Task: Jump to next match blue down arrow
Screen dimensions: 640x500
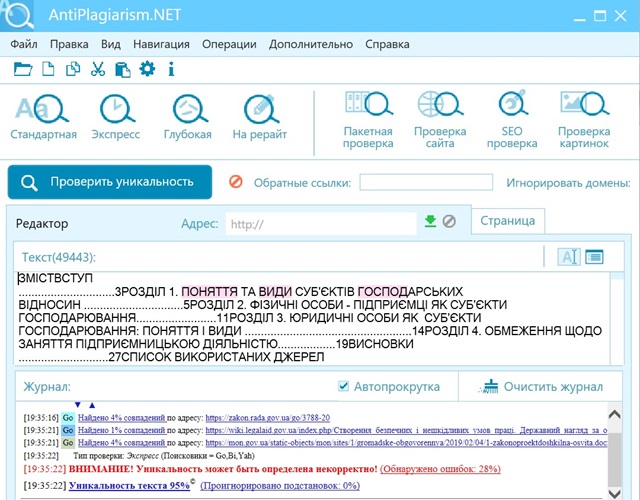Action: pos(78,405)
